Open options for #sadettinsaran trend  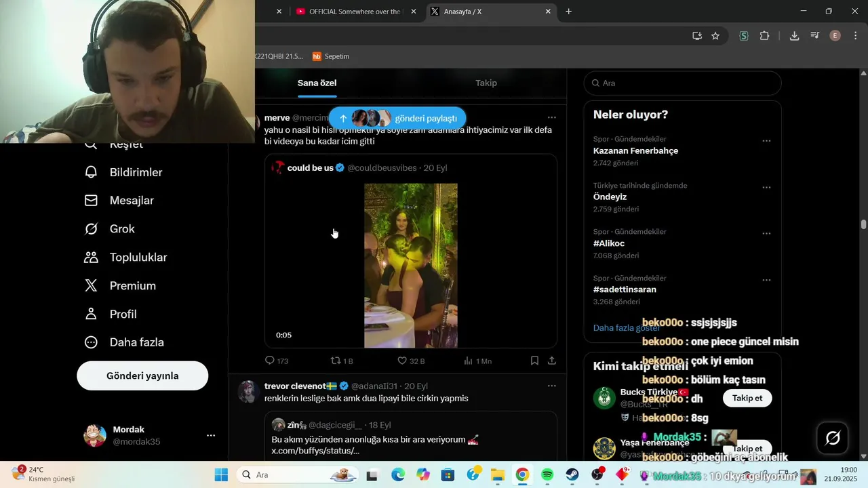click(766, 280)
